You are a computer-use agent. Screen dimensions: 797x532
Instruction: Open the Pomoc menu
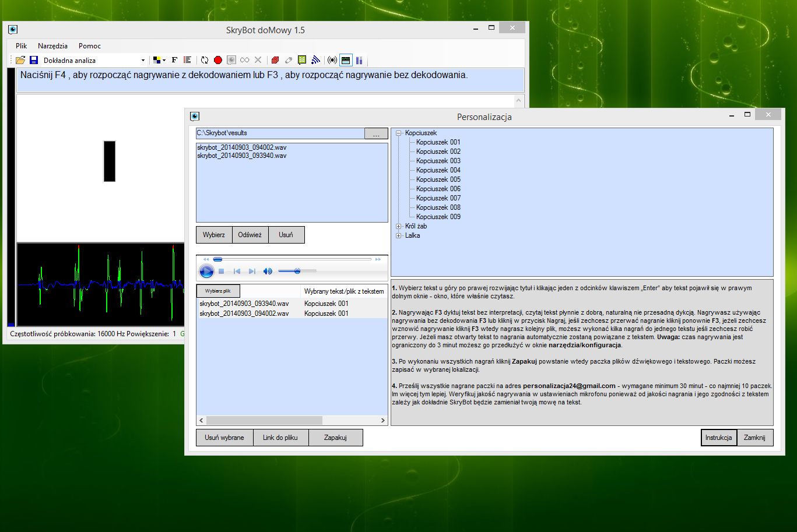pyautogui.click(x=90, y=45)
